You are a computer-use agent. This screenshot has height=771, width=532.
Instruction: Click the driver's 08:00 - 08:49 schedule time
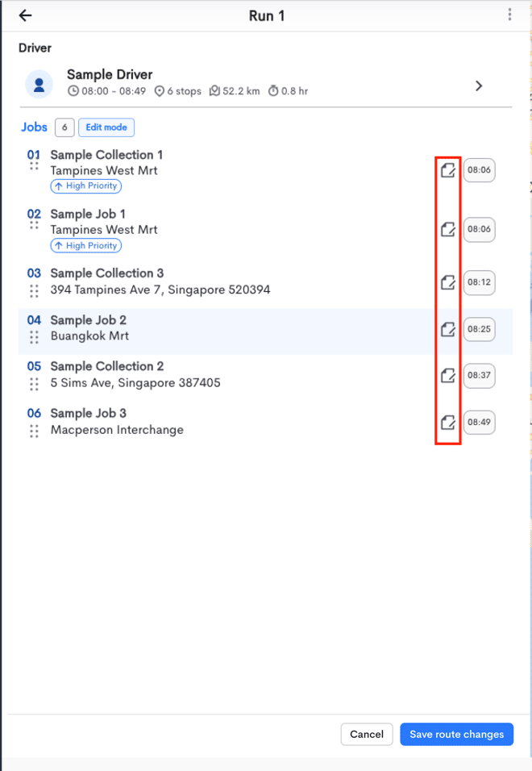tap(106, 91)
